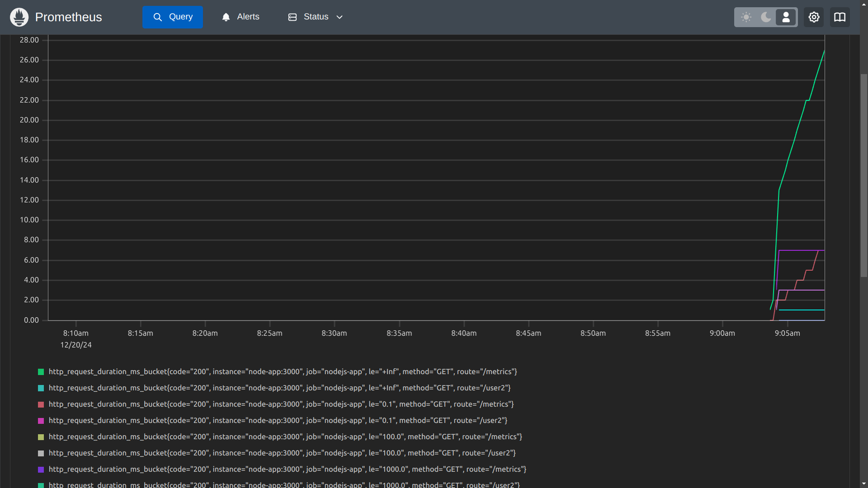Switch to light theme with sun icon
Image resolution: width=868 pixels, height=488 pixels.
(746, 17)
